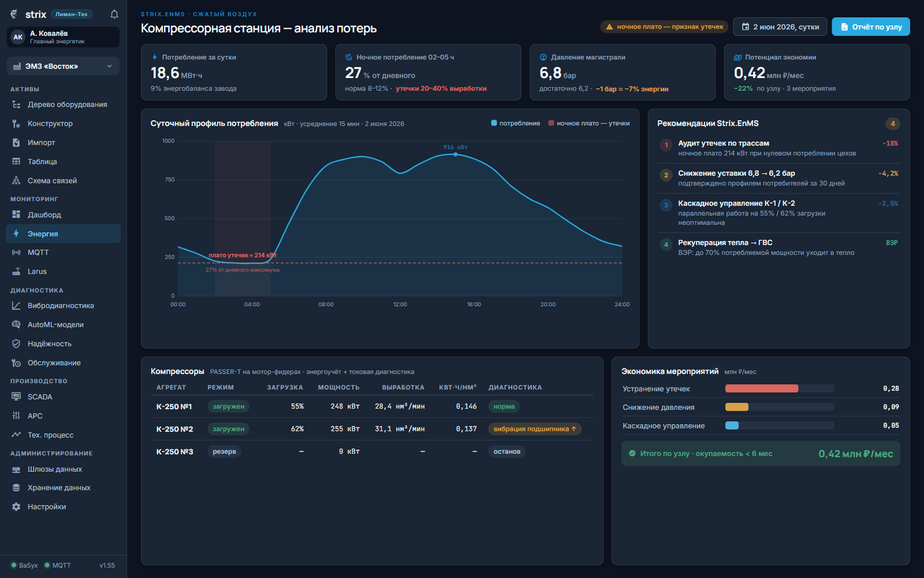
Task: Go to Дашборд page
Action: tap(63, 214)
